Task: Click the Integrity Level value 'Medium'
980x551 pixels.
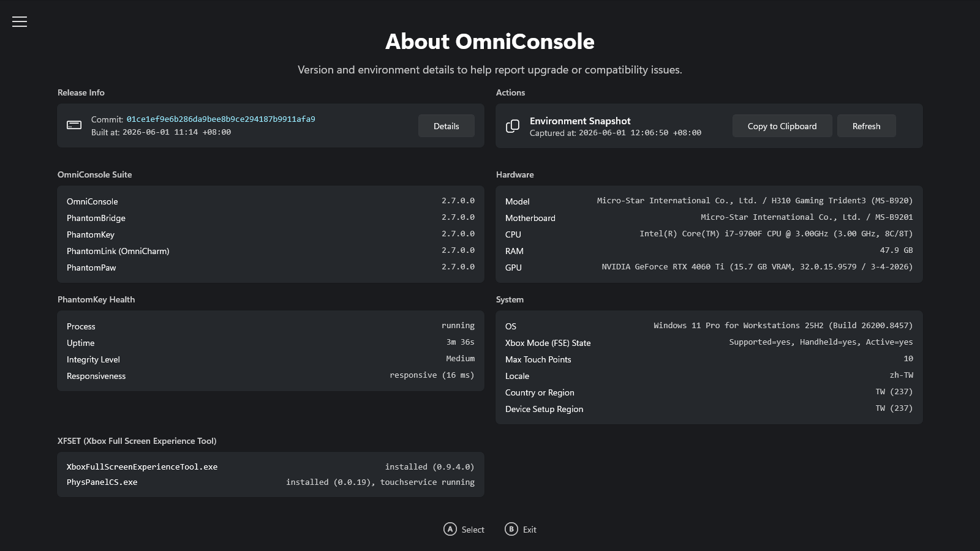Action: (461, 359)
